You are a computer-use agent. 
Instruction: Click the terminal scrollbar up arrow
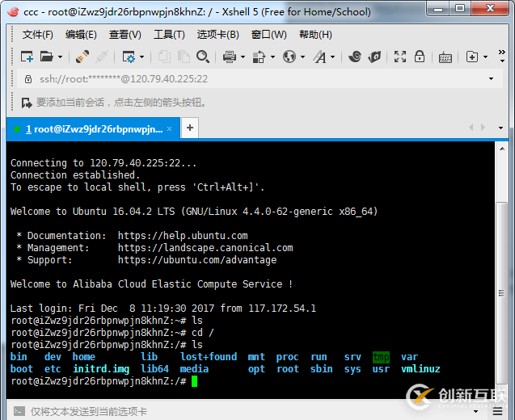502,149
